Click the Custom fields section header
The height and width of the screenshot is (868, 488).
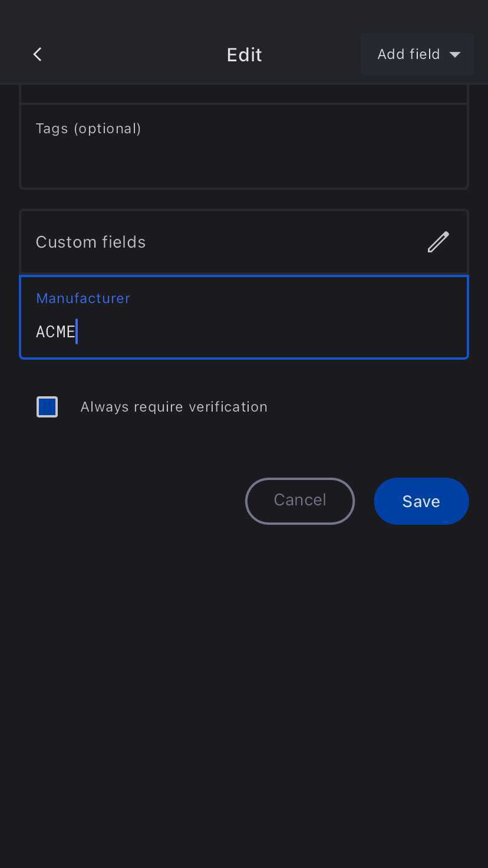[91, 242]
